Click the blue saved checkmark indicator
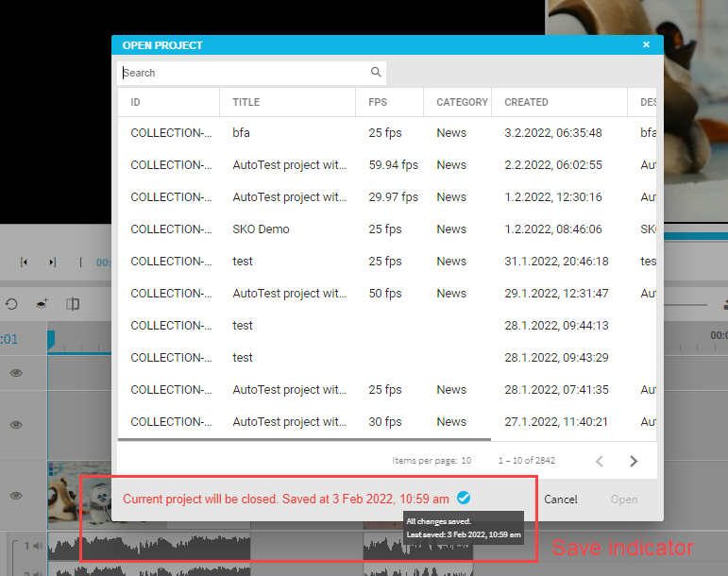Viewport: 728px width, 576px height. [463, 498]
